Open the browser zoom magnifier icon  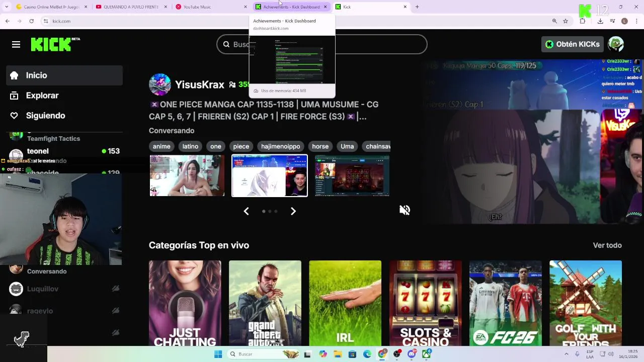(554, 21)
